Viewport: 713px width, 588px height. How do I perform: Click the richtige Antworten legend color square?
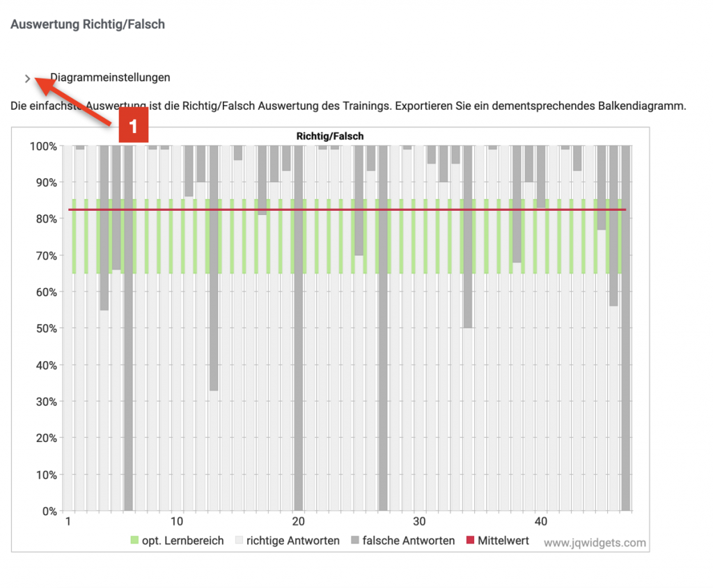pyautogui.click(x=240, y=541)
